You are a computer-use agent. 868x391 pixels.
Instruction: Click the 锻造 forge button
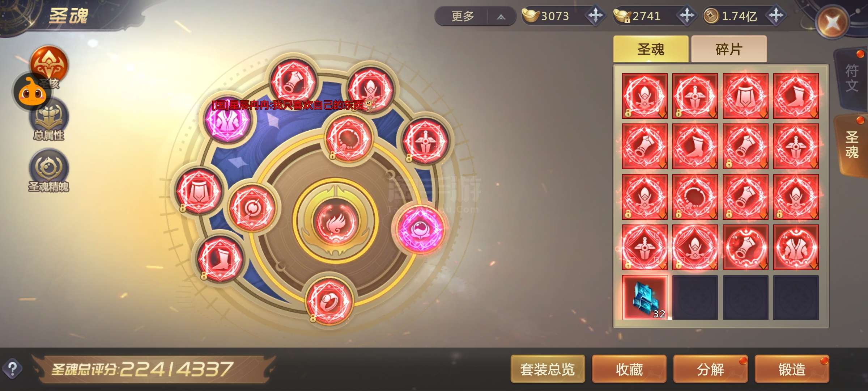(792, 369)
